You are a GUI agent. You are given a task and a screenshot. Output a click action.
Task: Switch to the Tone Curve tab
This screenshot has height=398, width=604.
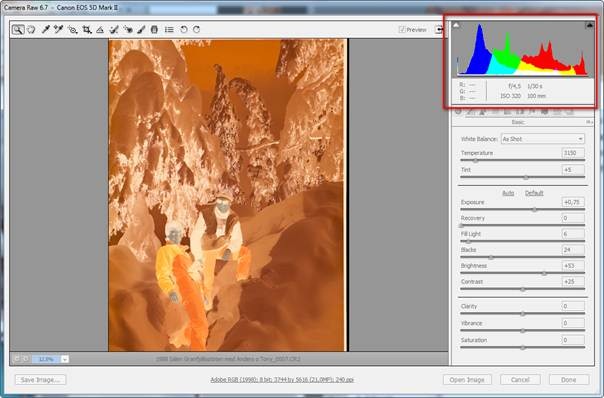(x=470, y=112)
